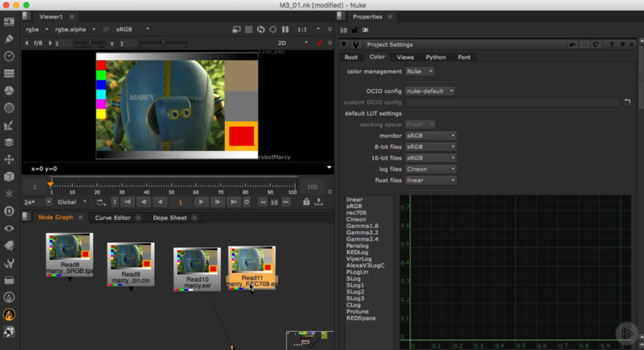644x350 pixels.
Task: Select the Read8 marcy_SRGB.tga node
Action: coord(69,255)
